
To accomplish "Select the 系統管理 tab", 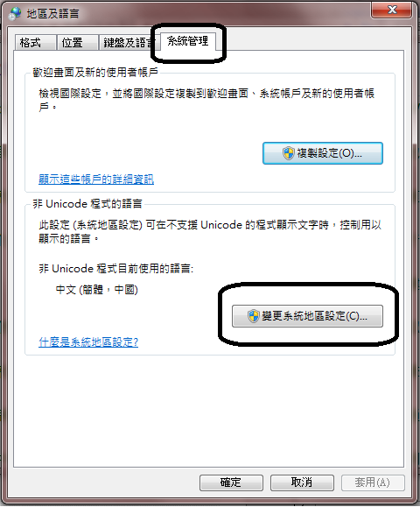I will coord(187,41).
